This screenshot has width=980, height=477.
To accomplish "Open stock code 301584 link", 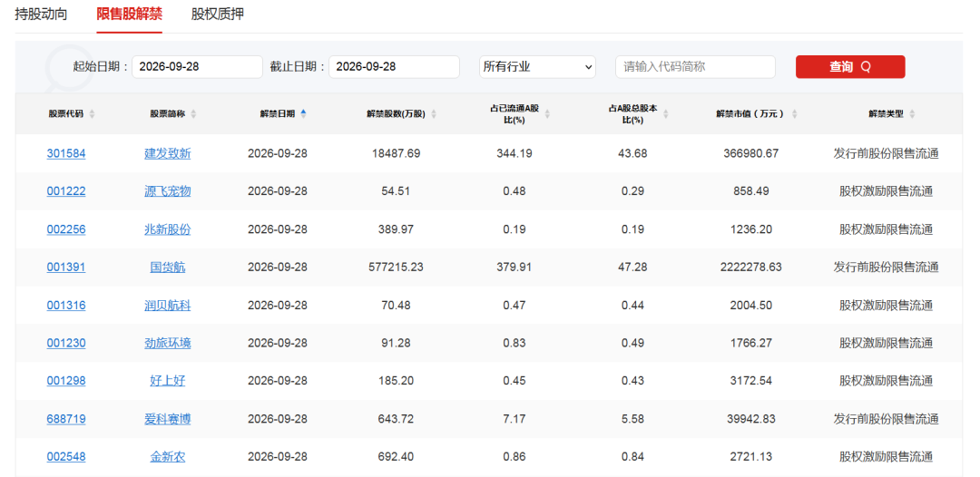I will coord(66,153).
